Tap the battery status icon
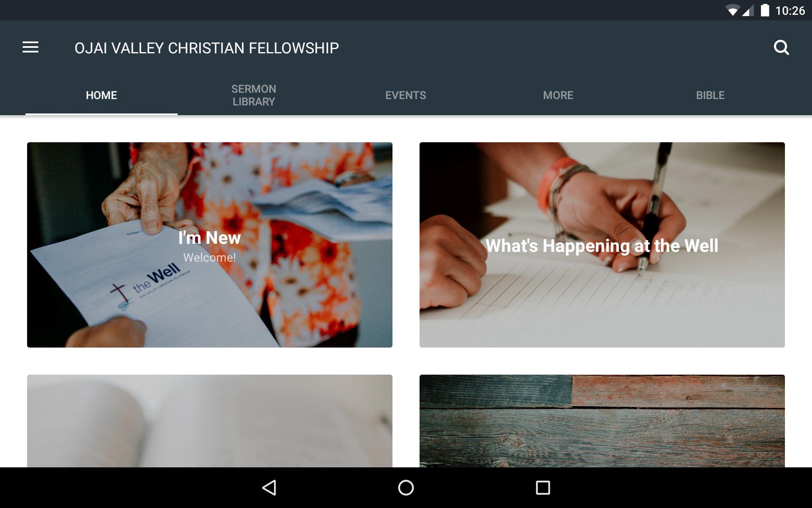The height and width of the screenshot is (508, 812). point(765,10)
